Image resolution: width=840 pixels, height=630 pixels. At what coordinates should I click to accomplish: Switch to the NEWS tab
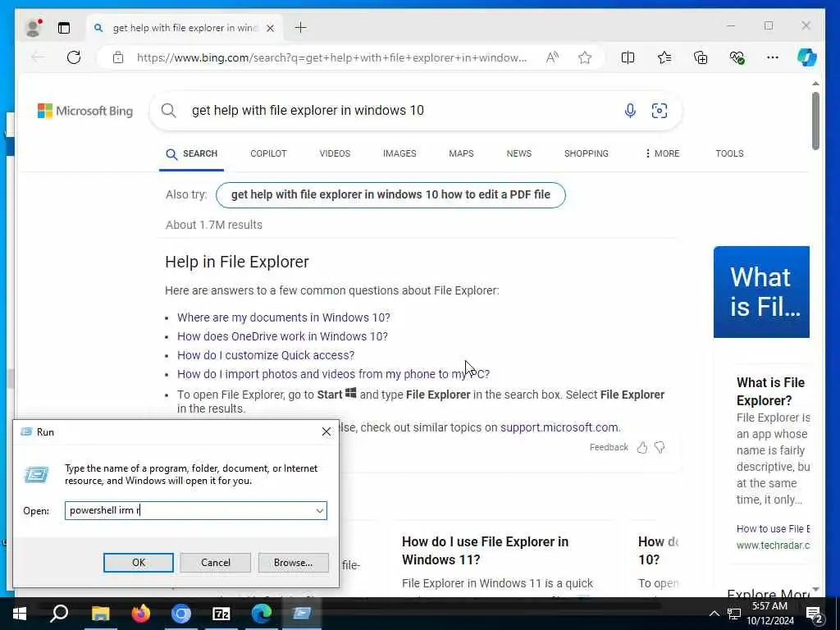coord(519,153)
